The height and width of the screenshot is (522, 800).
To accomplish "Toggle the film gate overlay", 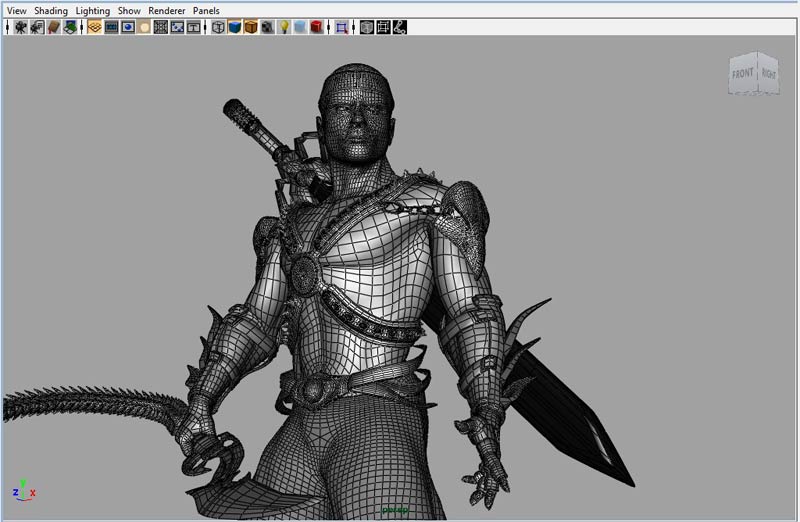I will click(111, 27).
